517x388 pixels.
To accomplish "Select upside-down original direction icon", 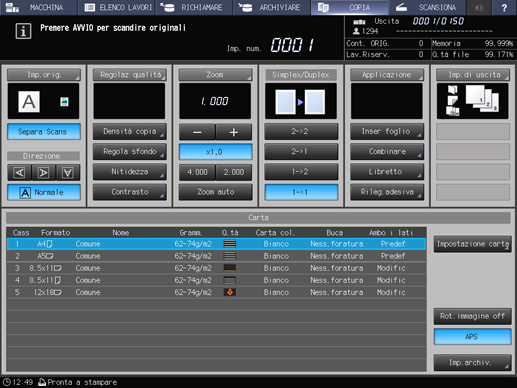I will (68, 172).
